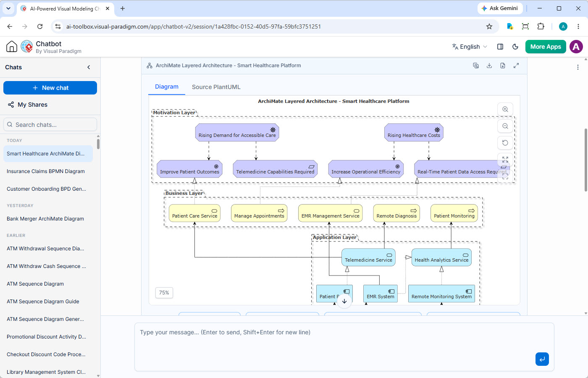This screenshot has width=588, height=378.
Task: Open Customer Onboarding BPD chat
Action: tap(48, 189)
